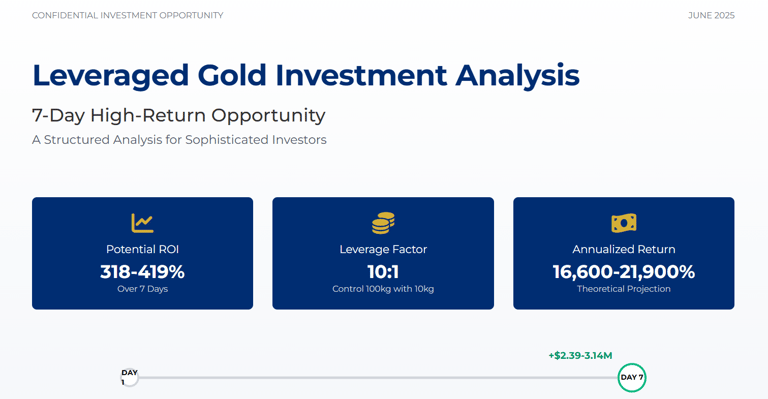Click the 7-Day High-Return Opportunity subtitle
Screen dimensions: 768x399
178,116
